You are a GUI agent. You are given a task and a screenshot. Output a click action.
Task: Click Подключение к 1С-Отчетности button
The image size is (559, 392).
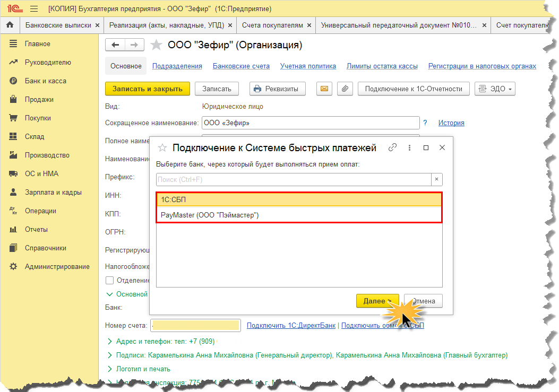click(x=414, y=89)
